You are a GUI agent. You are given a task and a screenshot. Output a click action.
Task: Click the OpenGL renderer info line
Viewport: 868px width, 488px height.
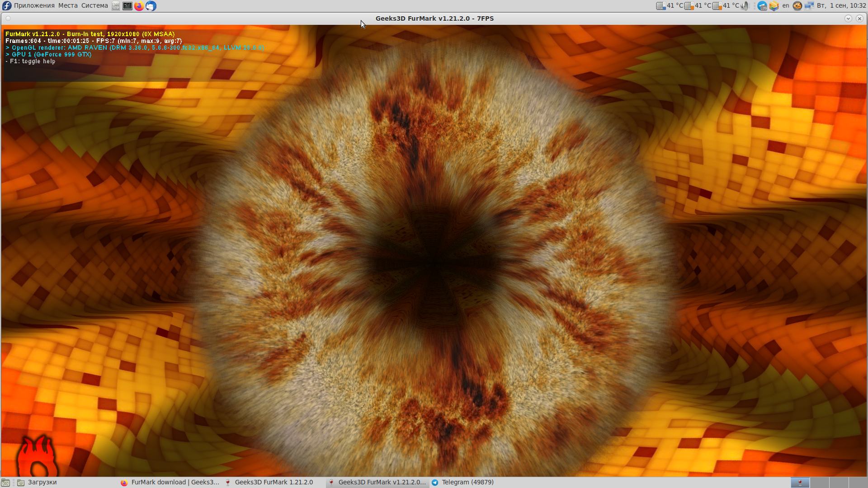(135, 47)
